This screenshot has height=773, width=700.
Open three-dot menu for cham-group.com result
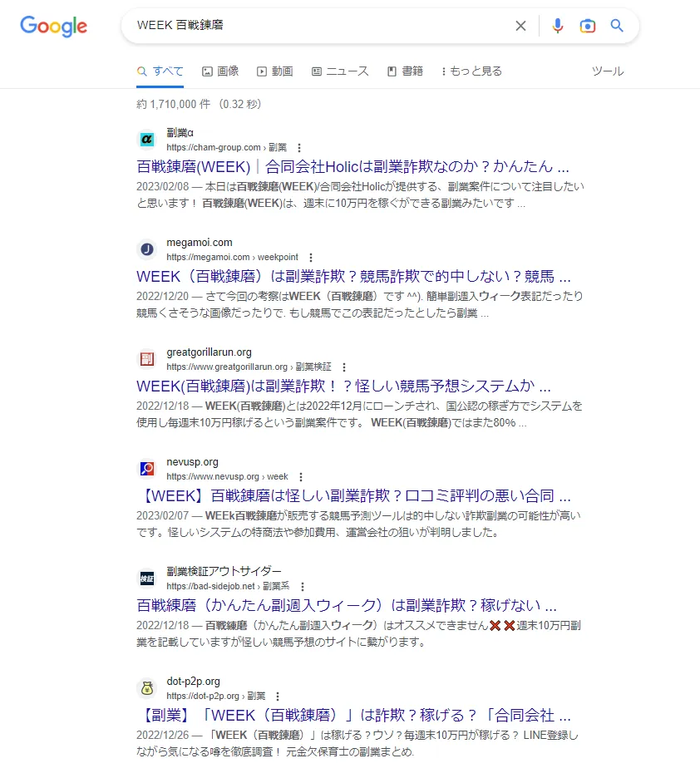pyautogui.click(x=299, y=148)
